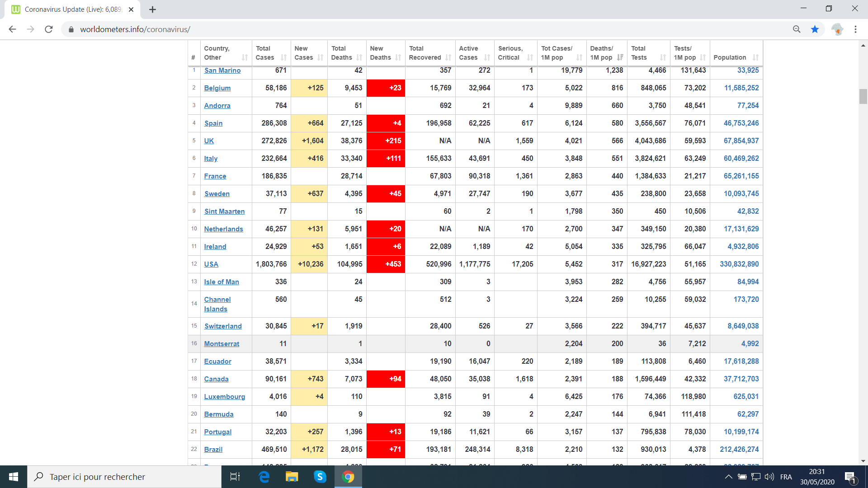Viewport: 868px width, 488px height.
Task: Open the Chrome profile avatar
Action: [x=837, y=29]
